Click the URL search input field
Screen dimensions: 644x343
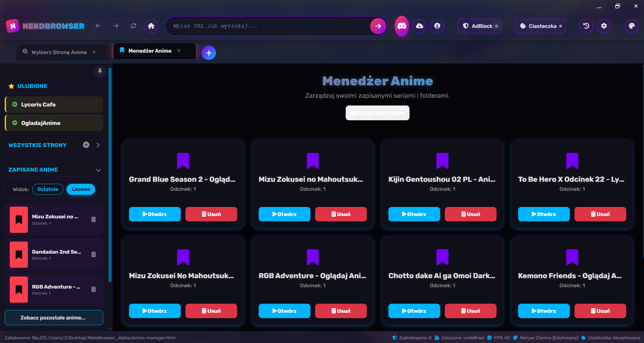pyautogui.click(x=269, y=26)
